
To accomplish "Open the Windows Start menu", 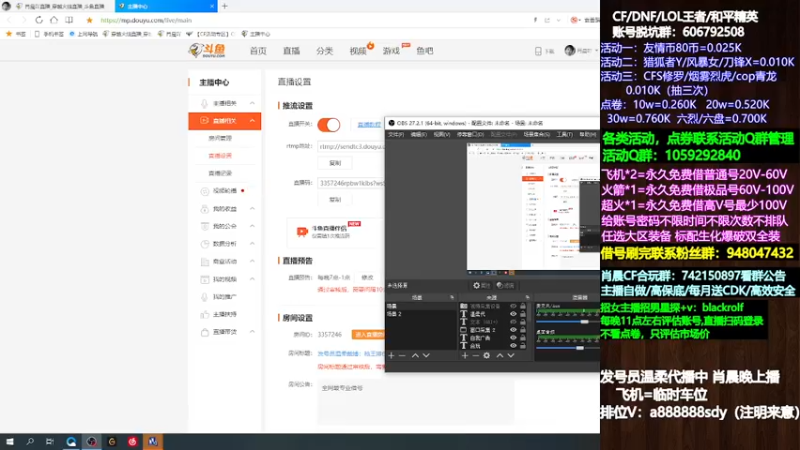I will click(x=10, y=441).
